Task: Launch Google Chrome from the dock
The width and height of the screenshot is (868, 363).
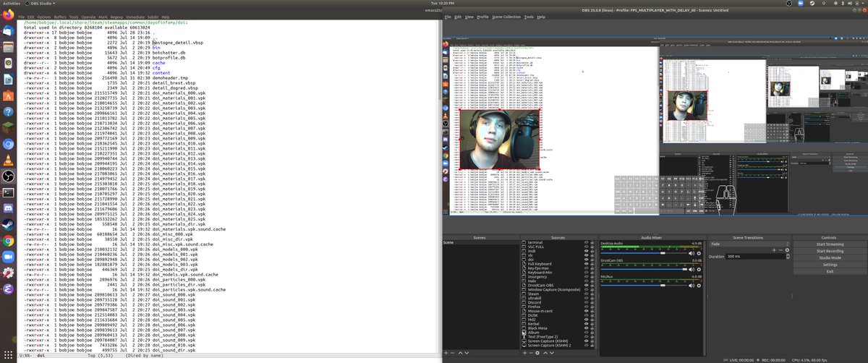Action: coord(8,241)
